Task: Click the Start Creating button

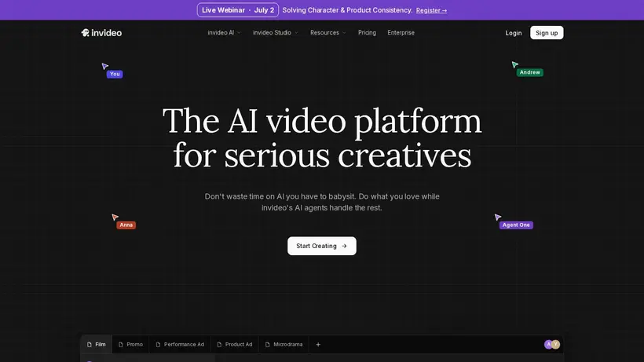Action: tap(322, 246)
